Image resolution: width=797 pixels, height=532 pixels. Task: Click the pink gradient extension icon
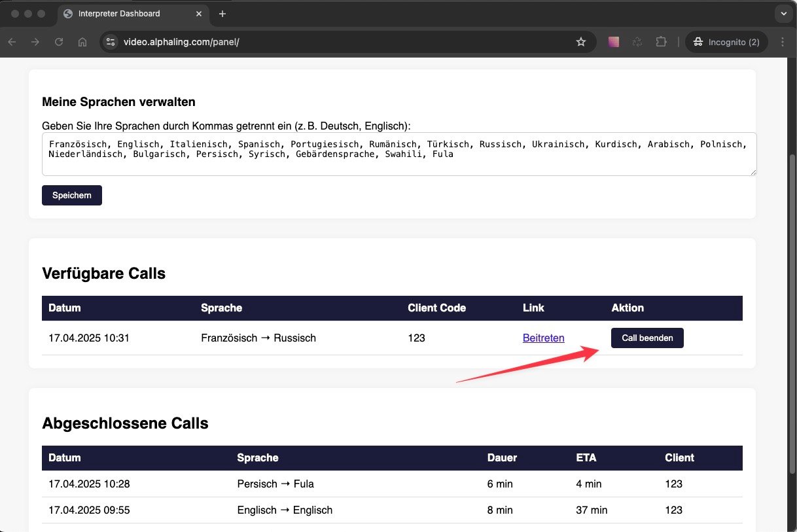(x=614, y=42)
